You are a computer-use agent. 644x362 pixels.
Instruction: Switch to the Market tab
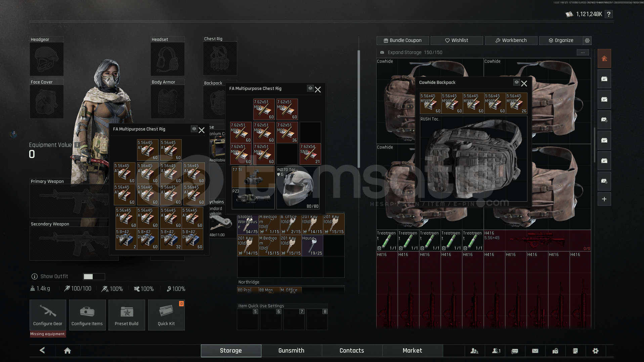412,351
